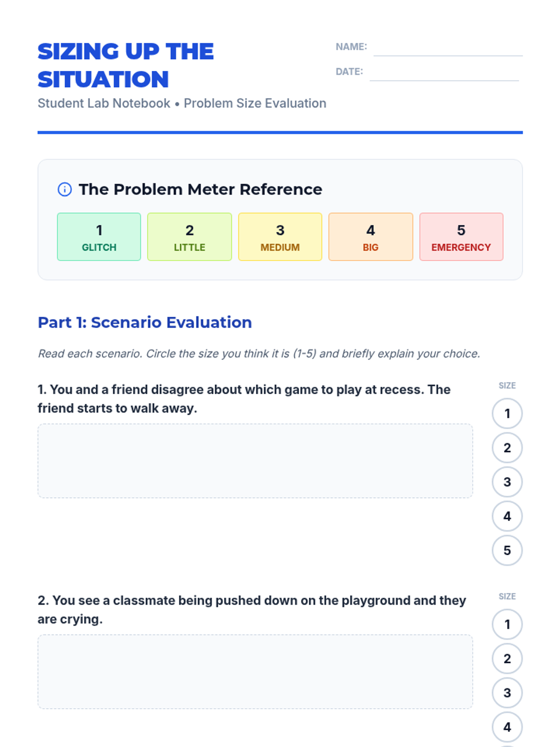Circle size 1 for pushed classmate scenario
Image resolution: width=560 pixels, height=747 pixels.
[x=507, y=624]
